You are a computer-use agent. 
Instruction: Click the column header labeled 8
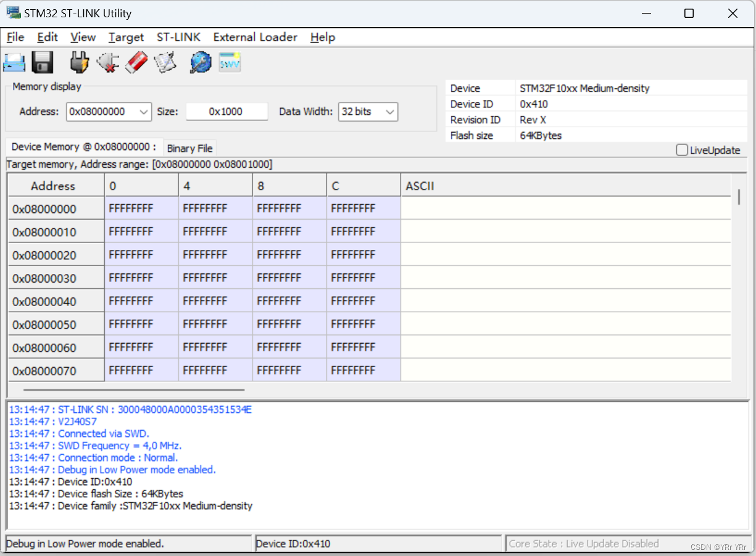point(290,186)
